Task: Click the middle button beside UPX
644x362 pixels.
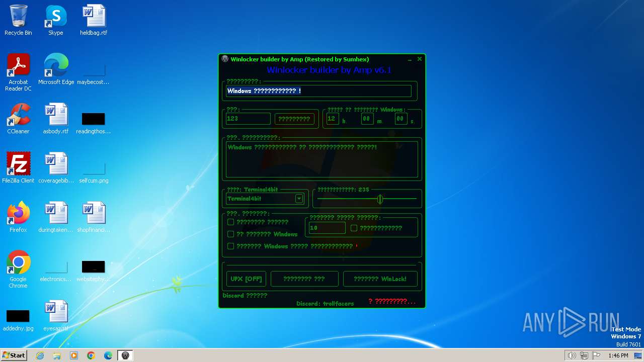Action: pos(304,279)
